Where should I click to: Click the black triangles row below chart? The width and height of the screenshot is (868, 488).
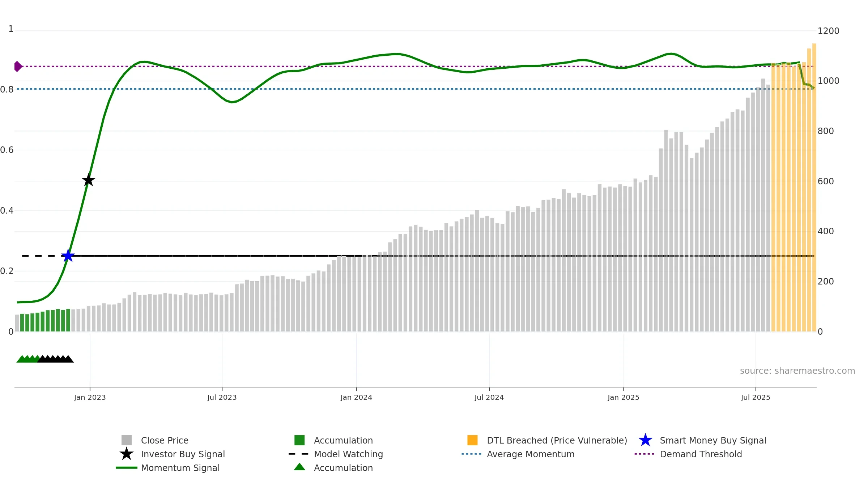pyautogui.click(x=56, y=359)
